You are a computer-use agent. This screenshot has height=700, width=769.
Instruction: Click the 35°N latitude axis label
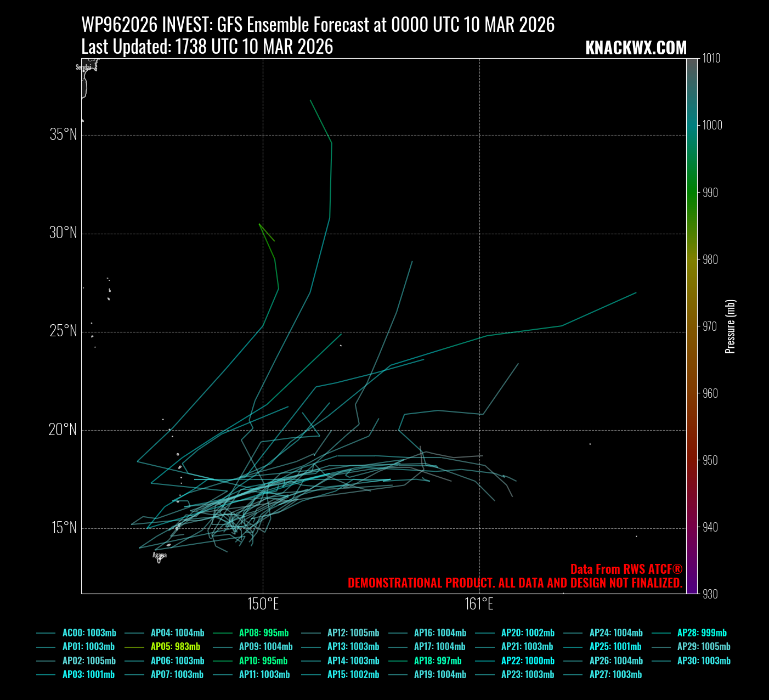[x=63, y=135]
